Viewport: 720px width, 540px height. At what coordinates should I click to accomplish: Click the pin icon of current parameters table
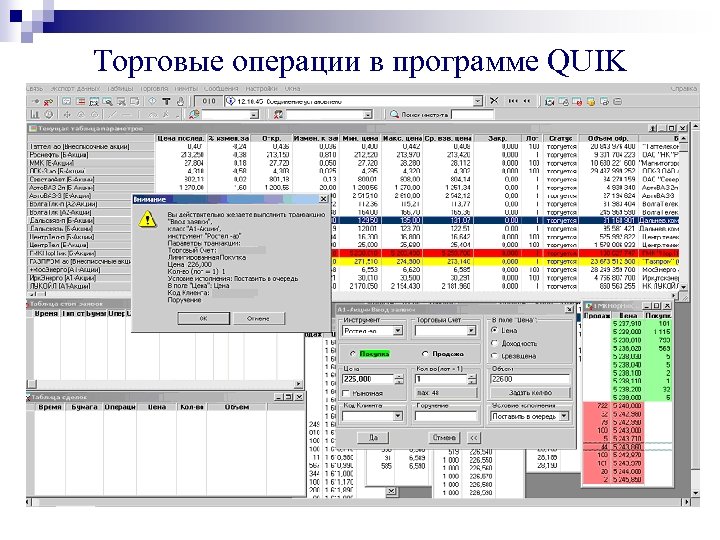click(653, 128)
